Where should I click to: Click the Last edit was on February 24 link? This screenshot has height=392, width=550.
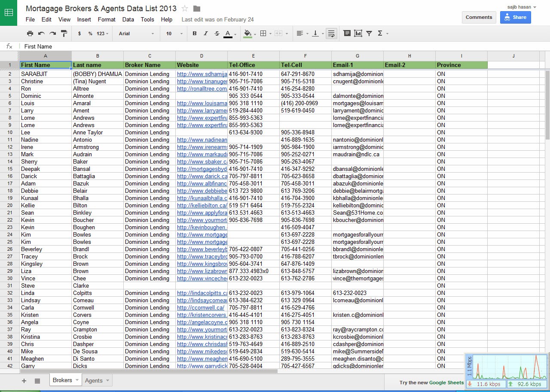[217, 19]
